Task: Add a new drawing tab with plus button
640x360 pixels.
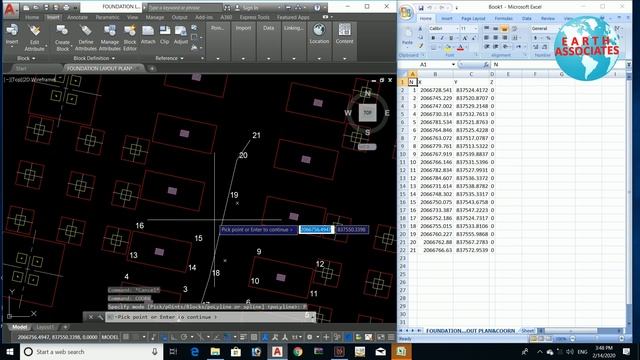Action: coord(152,69)
